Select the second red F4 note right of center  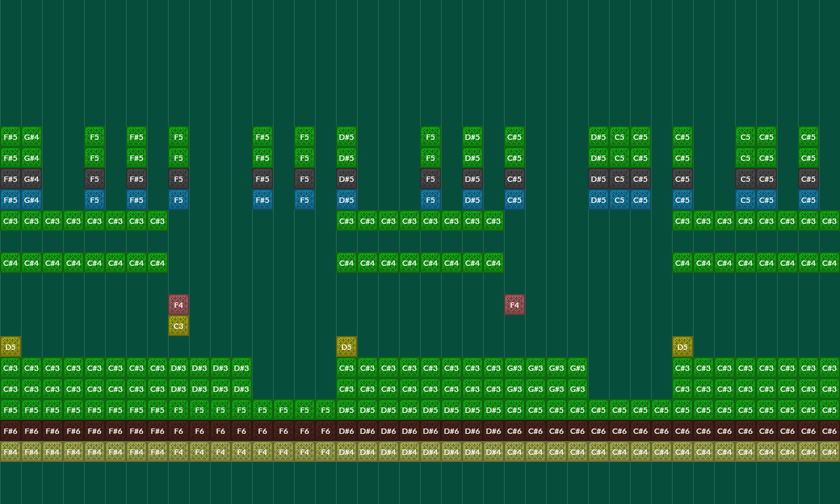514,304
